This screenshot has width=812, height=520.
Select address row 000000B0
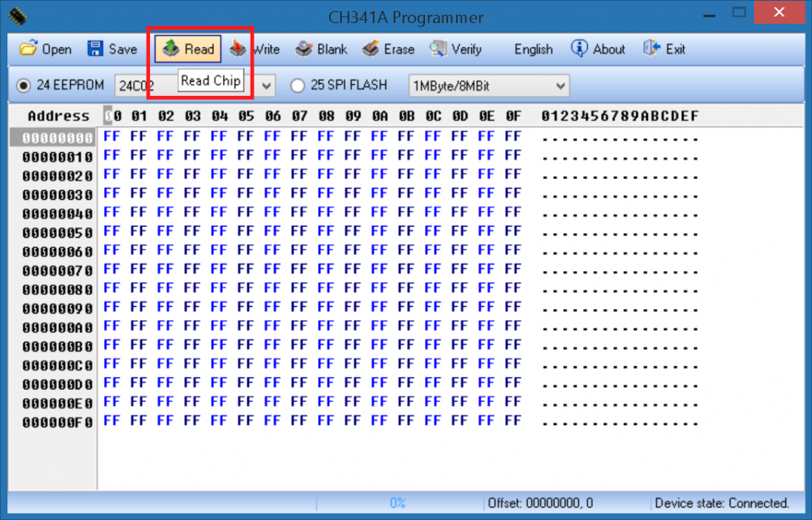tap(57, 346)
